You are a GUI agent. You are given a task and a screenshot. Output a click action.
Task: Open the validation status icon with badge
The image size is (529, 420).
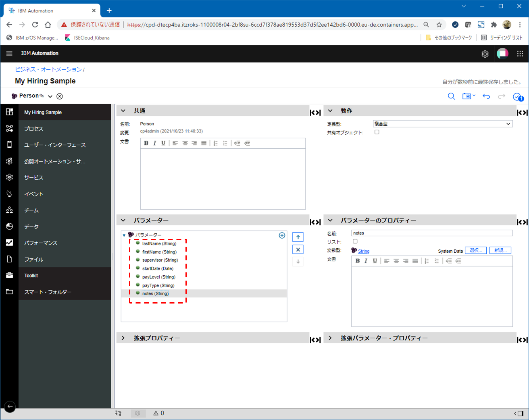[518, 97]
